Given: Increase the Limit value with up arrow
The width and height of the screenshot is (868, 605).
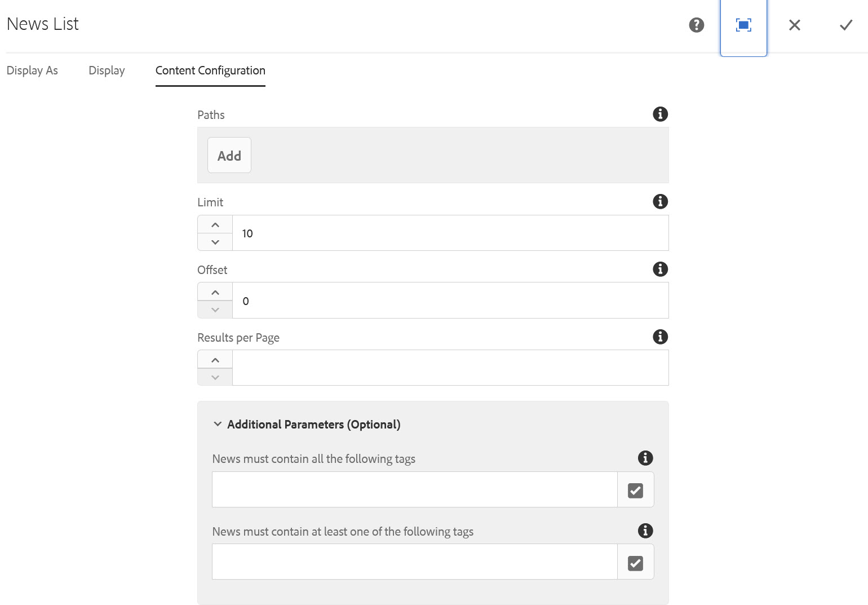Looking at the screenshot, I should pyautogui.click(x=215, y=224).
